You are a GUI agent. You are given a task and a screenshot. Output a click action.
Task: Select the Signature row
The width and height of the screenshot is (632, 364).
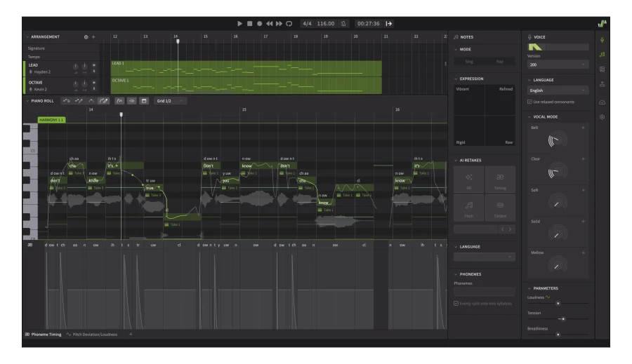coord(61,48)
